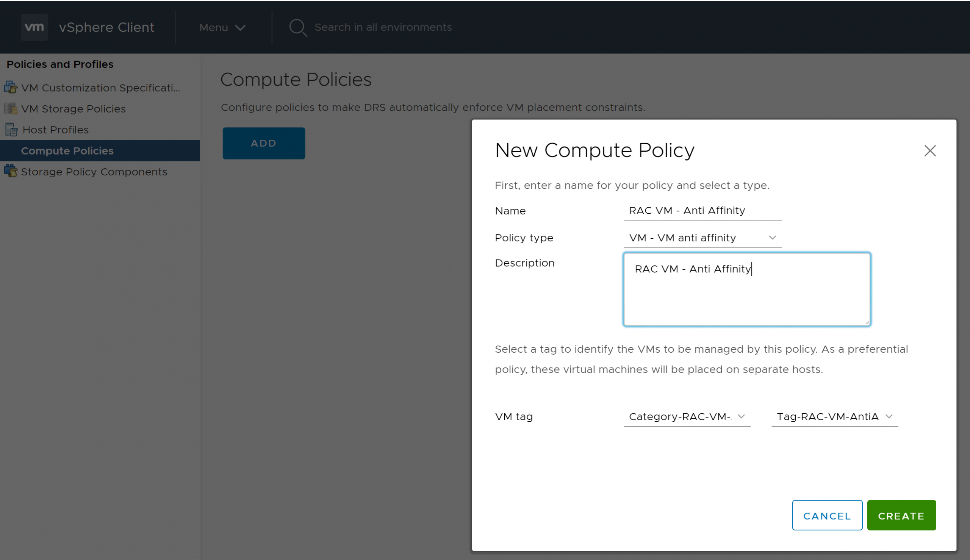Focus the Search in all environments field

[x=383, y=27]
